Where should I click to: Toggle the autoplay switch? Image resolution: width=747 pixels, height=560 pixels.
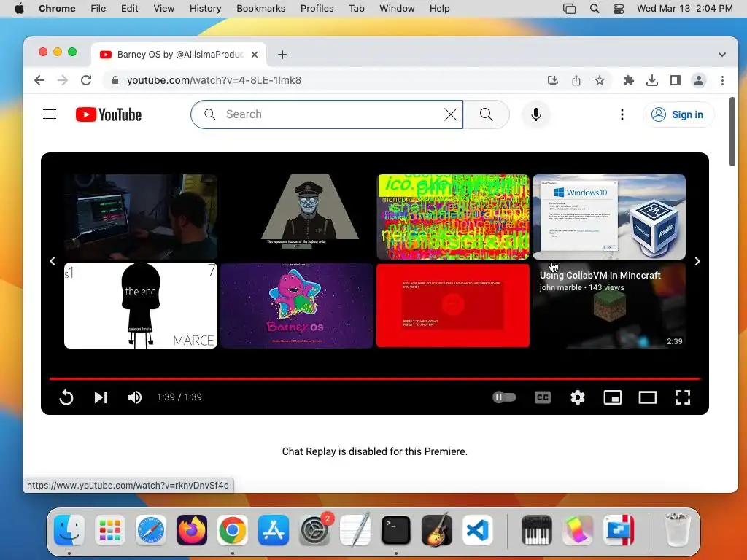pos(504,397)
